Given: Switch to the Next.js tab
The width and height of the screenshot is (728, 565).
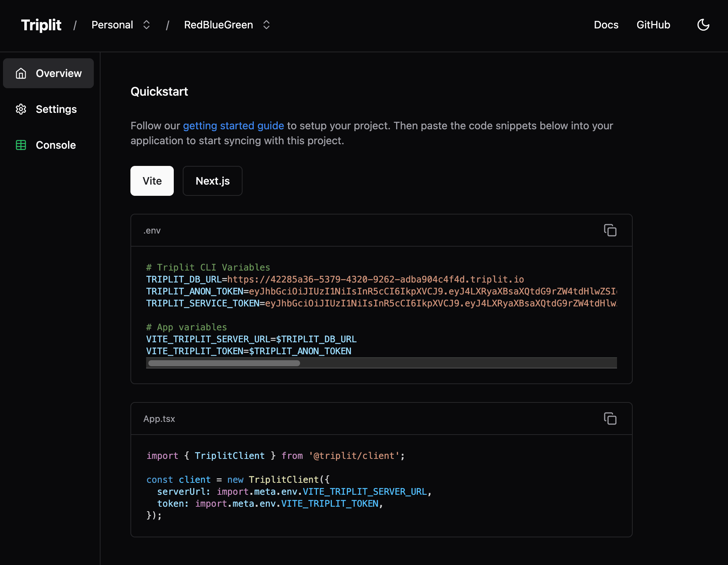Looking at the screenshot, I should pyautogui.click(x=213, y=181).
